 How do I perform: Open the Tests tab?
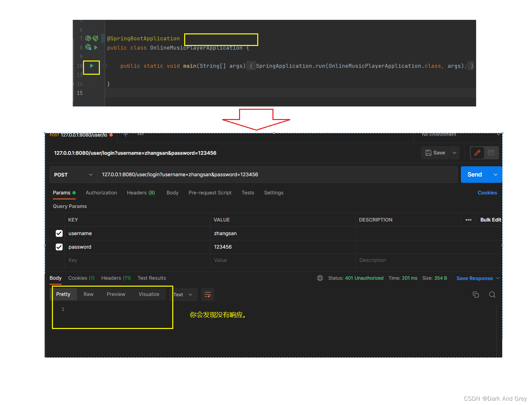pos(248,193)
